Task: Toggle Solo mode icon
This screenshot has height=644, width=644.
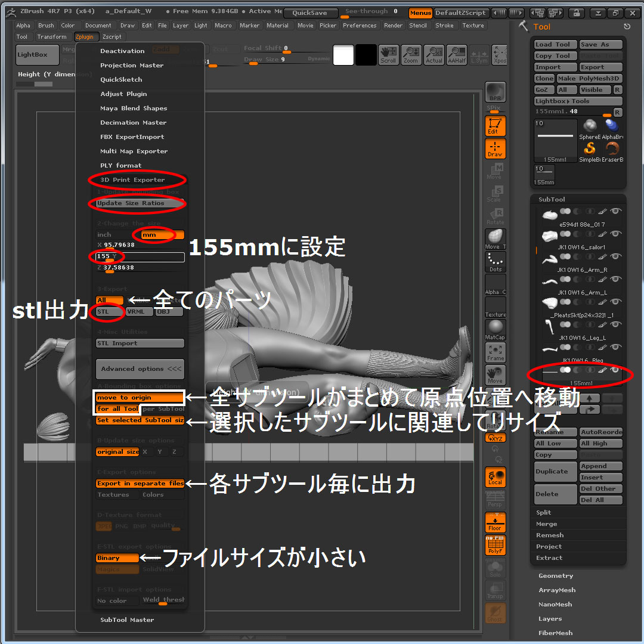Action: click(496, 568)
